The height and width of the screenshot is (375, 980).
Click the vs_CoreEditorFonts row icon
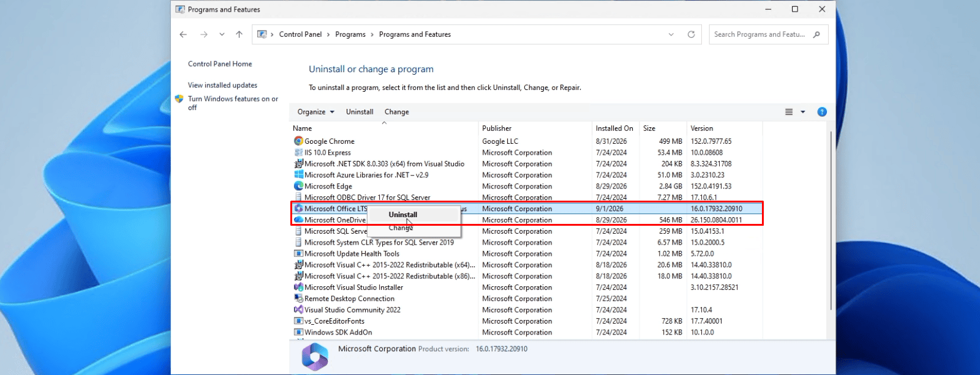click(x=298, y=321)
